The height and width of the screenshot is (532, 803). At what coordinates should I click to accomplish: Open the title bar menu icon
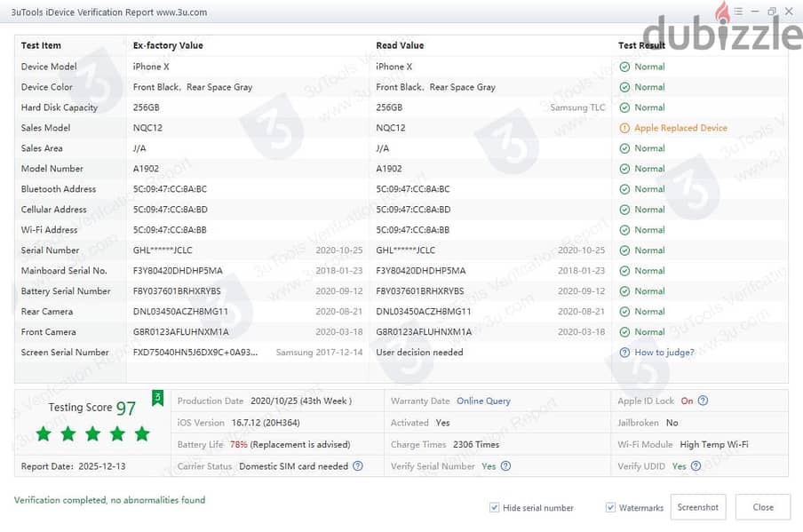[738, 12]
